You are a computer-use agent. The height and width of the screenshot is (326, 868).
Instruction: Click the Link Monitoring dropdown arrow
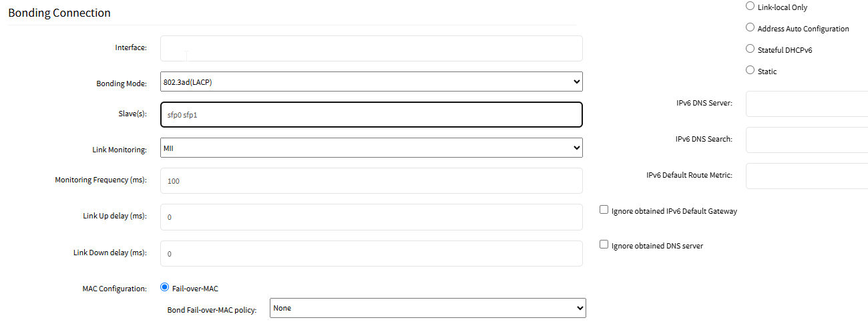point(576,148)
